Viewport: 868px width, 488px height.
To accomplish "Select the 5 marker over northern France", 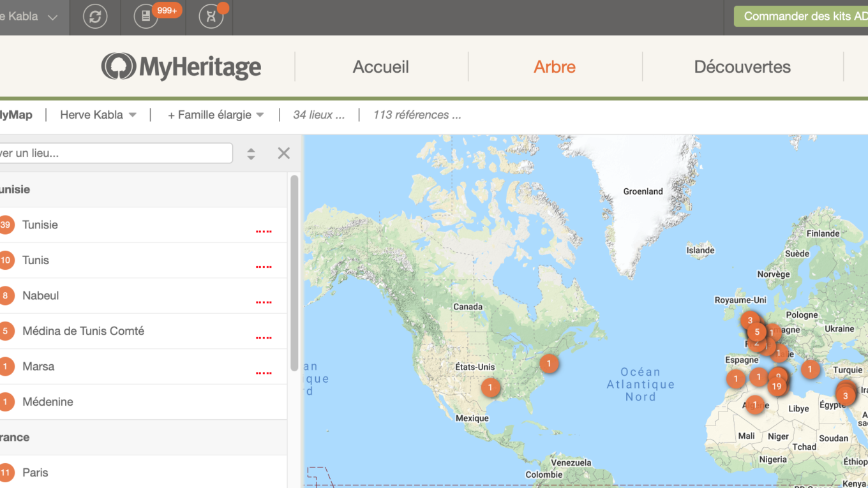I will click(757, 332).
